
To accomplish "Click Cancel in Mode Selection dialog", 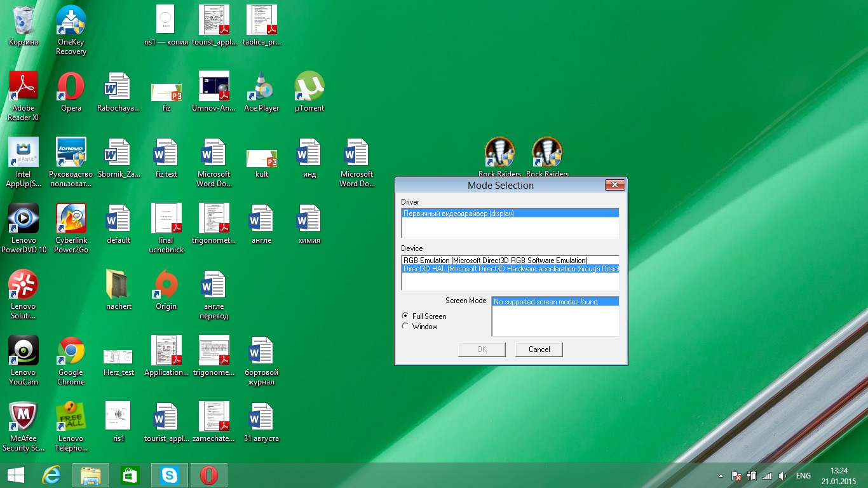I will [x=539, y=349].
